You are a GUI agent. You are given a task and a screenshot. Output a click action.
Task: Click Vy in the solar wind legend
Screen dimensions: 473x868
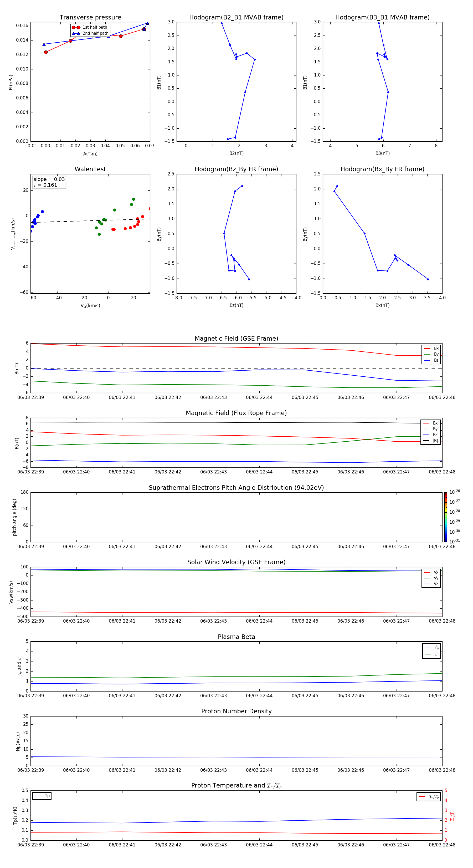tap(431, 578)
